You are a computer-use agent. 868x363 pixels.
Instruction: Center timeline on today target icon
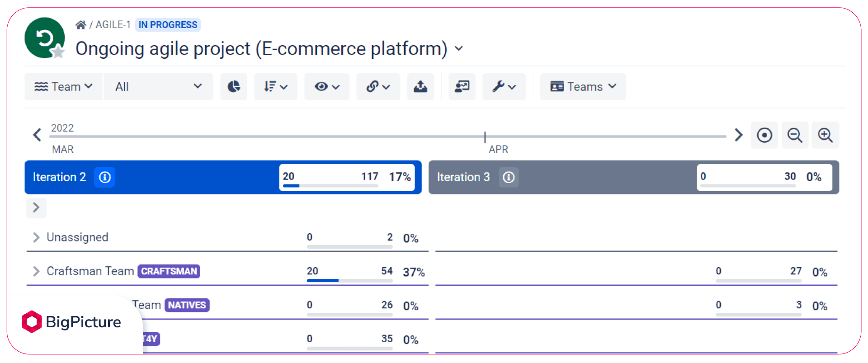point(764,135)
